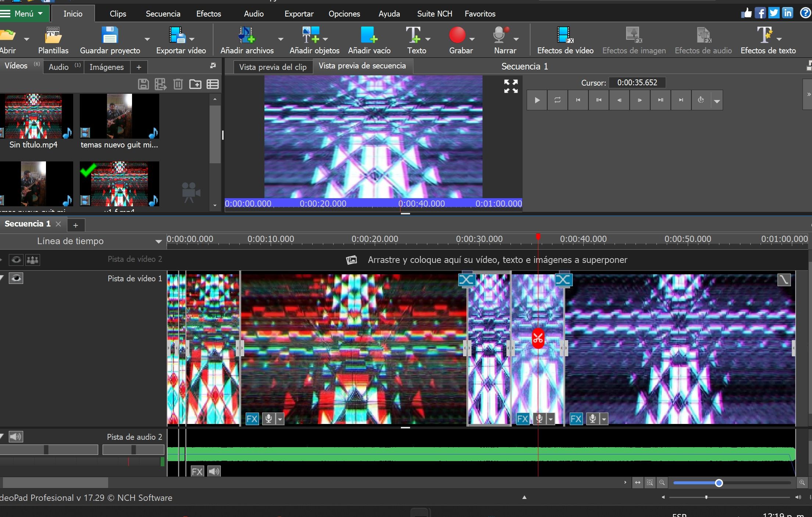Viewport: 812px width, 517px height.
Task: Switch to the Efectos ribbon tab
Action: 209,14
